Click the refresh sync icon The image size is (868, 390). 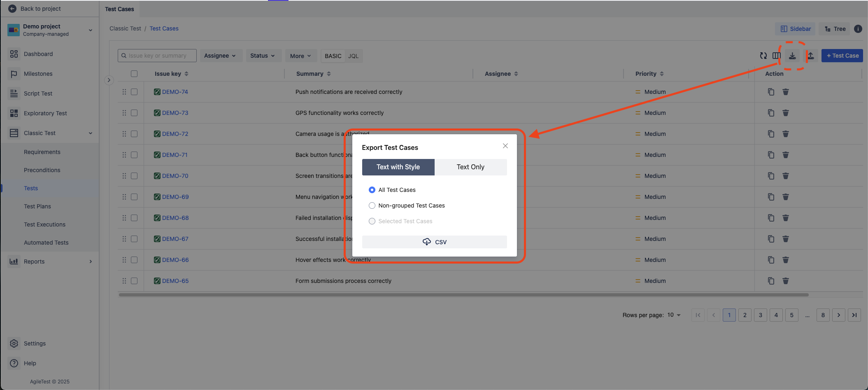coord(763,56)
